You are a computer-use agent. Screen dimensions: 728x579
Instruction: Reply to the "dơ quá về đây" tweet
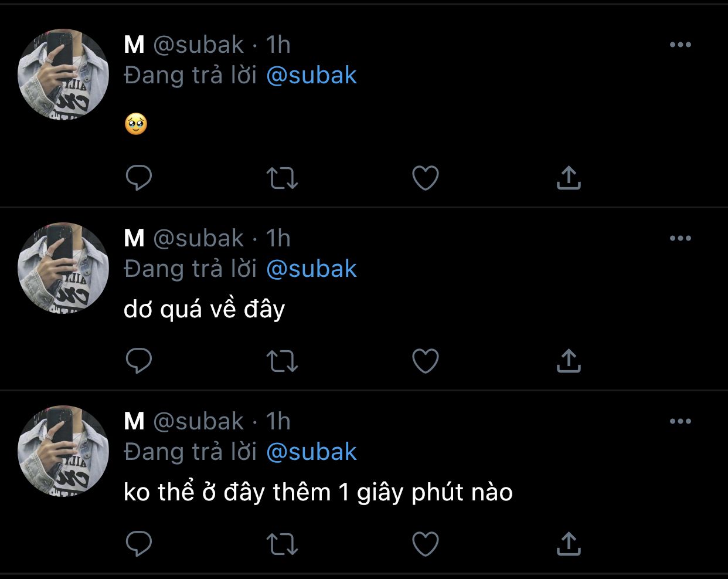point(139,361)
